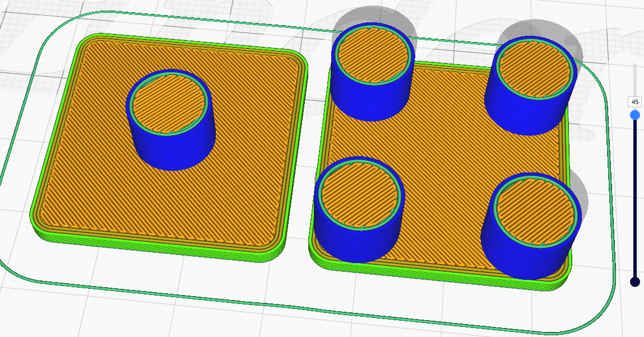Viewport: 644px width, 337px height.
Task: Click the layer number field showing 45
Action: [x=634, y=102]
